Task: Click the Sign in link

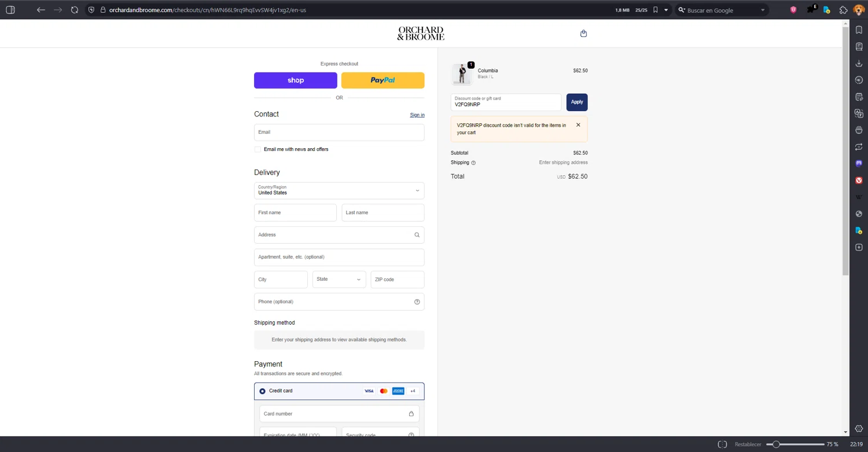Action: [417, 115]
